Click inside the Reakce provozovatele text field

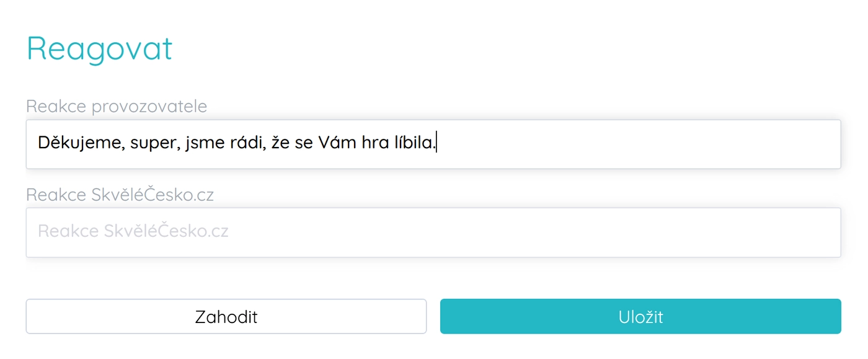point(434,144)
